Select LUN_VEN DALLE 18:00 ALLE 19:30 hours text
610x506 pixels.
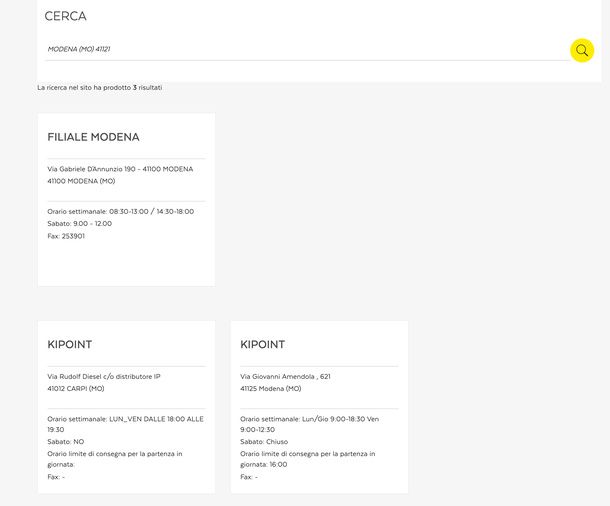tap(125, 424)
